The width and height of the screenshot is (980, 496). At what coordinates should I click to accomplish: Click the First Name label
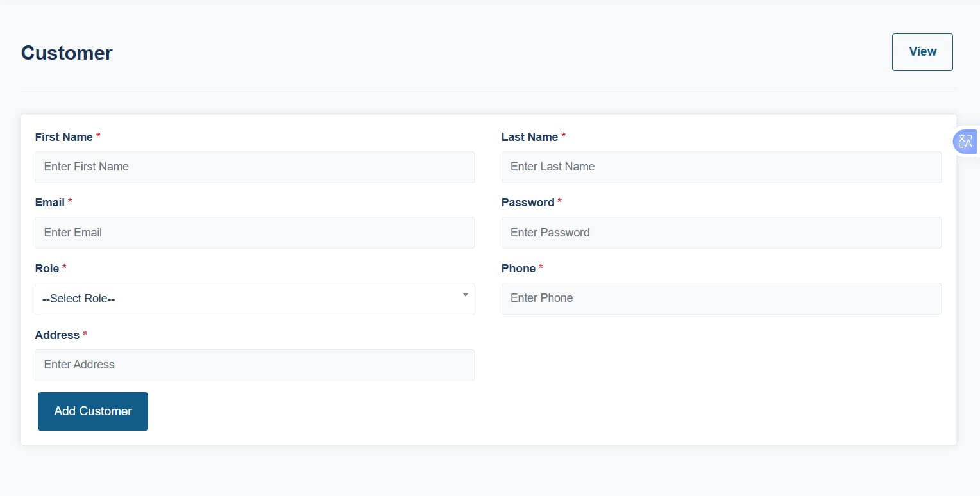[63, 137]
